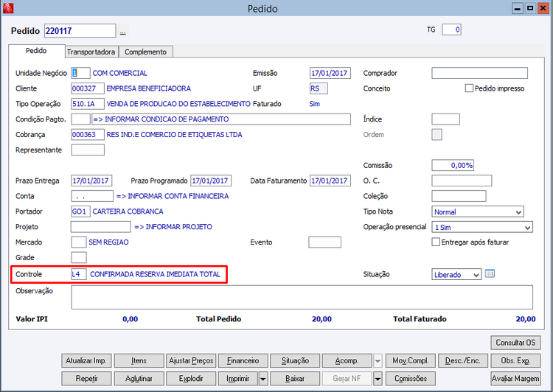The height and width of the screenshot is (392, 553).
Task: Click the UF field showing RS
Action: 319,88
